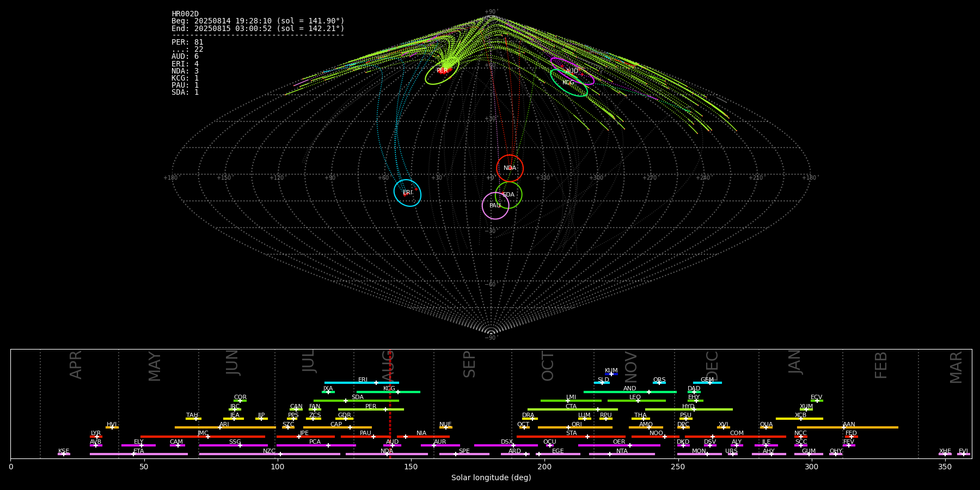This screenshot has width=980, height=490.
Task: Click the 'SDA: 1' count entry
Action: coord(185,93)
